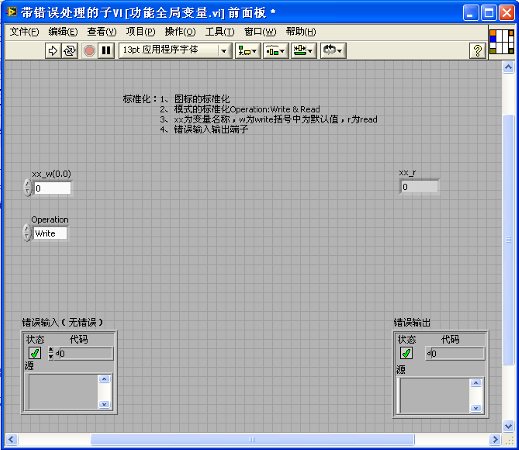Click the front panel horizontal scrollbar thumb
This screenshot has width=519, height=450.
253,440
